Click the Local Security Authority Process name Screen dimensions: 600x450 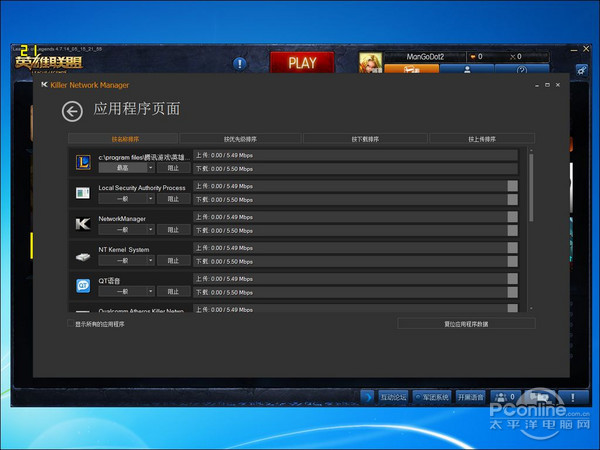(142, 188)
